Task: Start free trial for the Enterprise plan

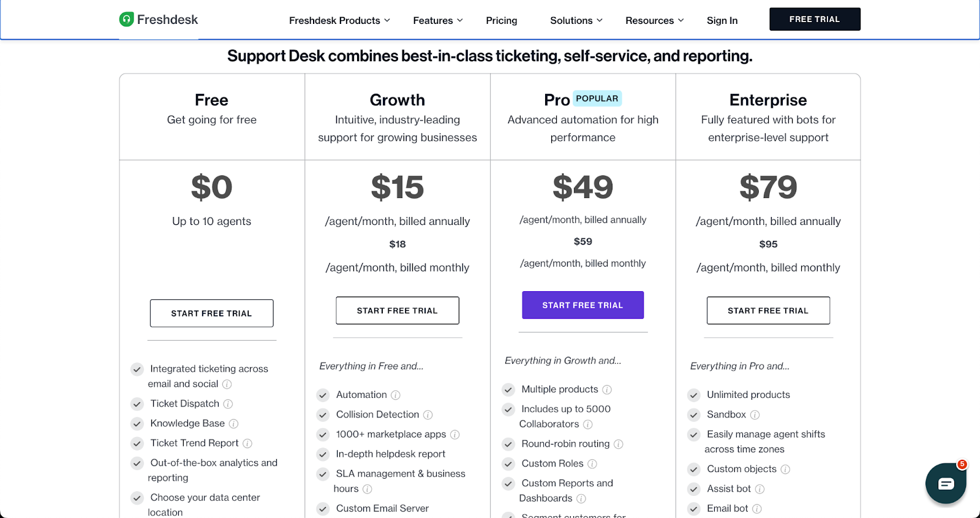Action: 768,311
